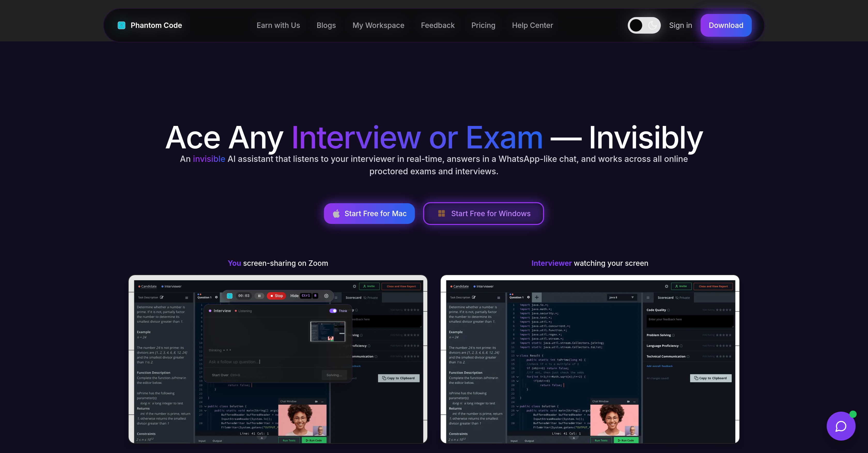Click Start Over in the Interview panel
The image size is (868, 453).
[226, 375]
